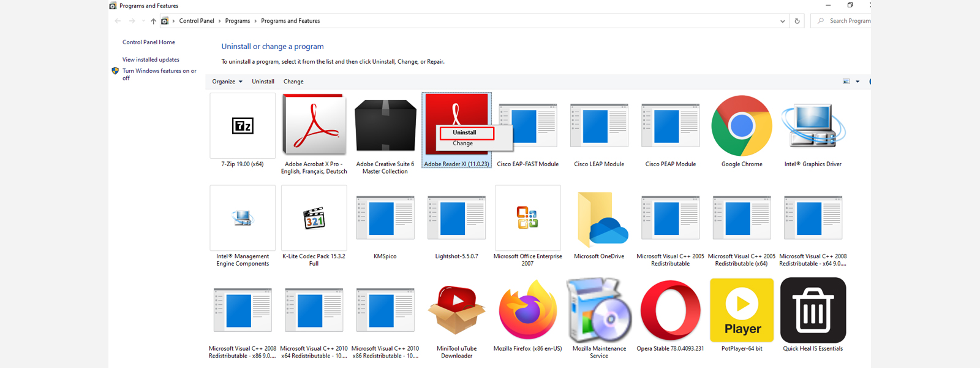The width and height of the screenshot is (980, 368).
Task: Refresh the Programs and Features list
Action: pos(797,21)
